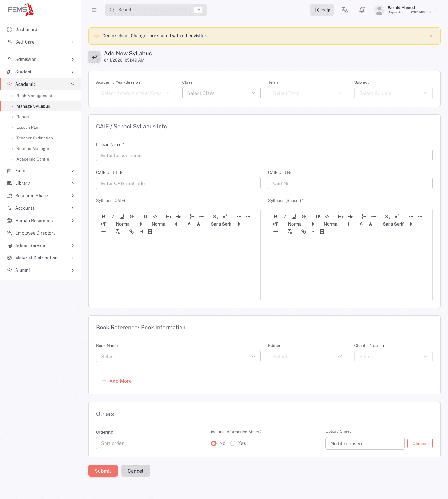Open text color picker in CAIE editor
This screenshot has width=448, height=499.
point(189,224)
